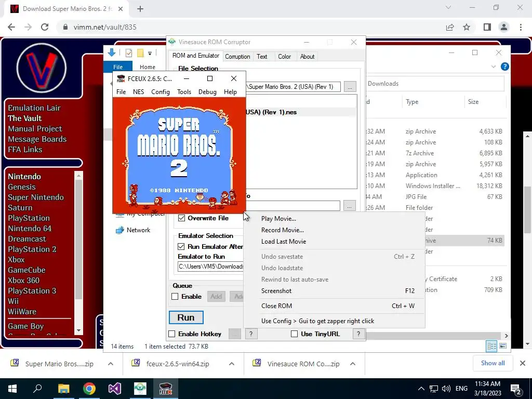The width and height of the screenshot is (532, 399).
Task: Open the Vinesauce ROM Co zip download options
Action: click(353, 364)
